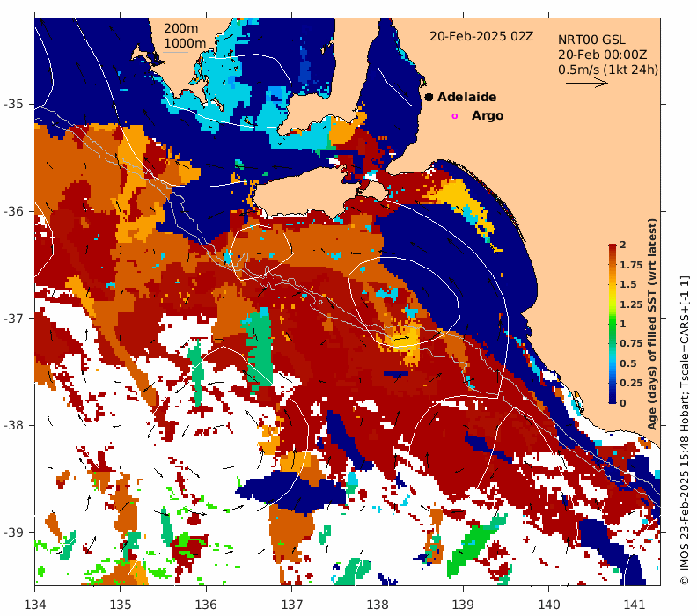Click the 141 longitude axis label
697x616 pixels.
pyautogui.click(x=635, y=605)
